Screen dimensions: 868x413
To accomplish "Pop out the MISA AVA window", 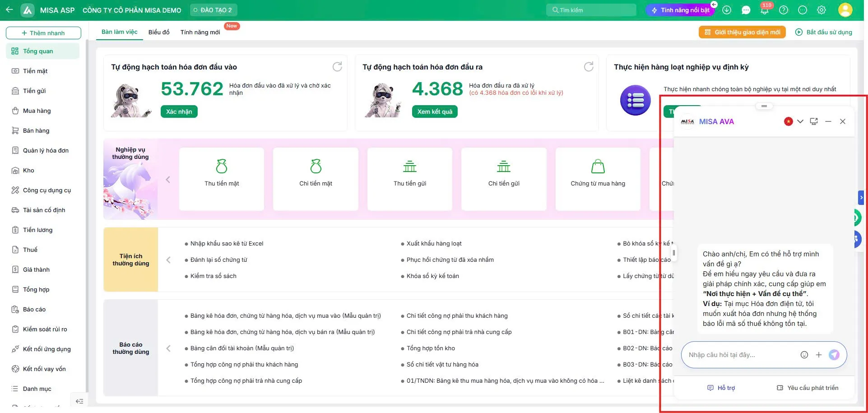I will tap(814, 121).
